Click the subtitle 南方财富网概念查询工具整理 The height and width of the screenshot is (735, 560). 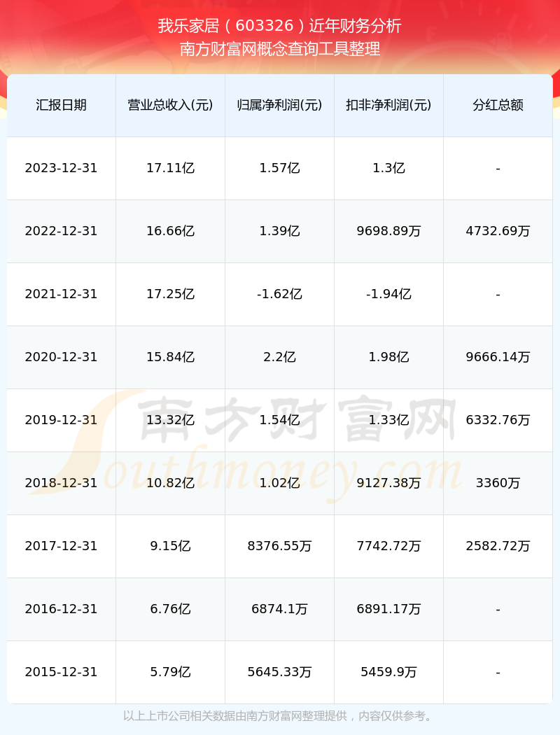(x=280, y=49)
